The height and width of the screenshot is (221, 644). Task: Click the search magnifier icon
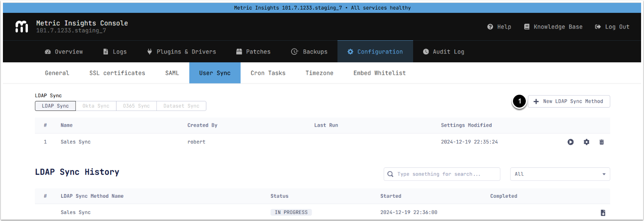390,174
